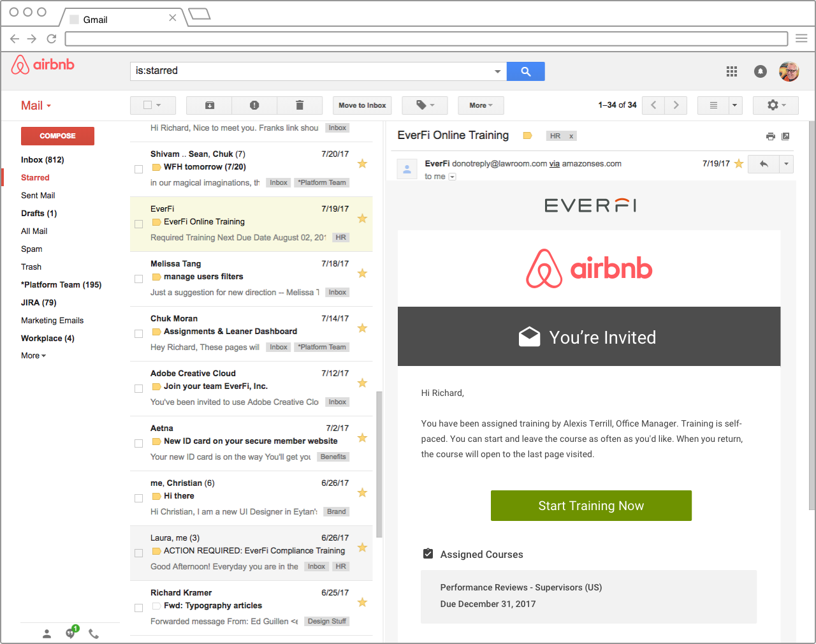Viewport: 816px width, 644px height.
Task: Open the email in a new window icon
Action: tap(785, 136)
